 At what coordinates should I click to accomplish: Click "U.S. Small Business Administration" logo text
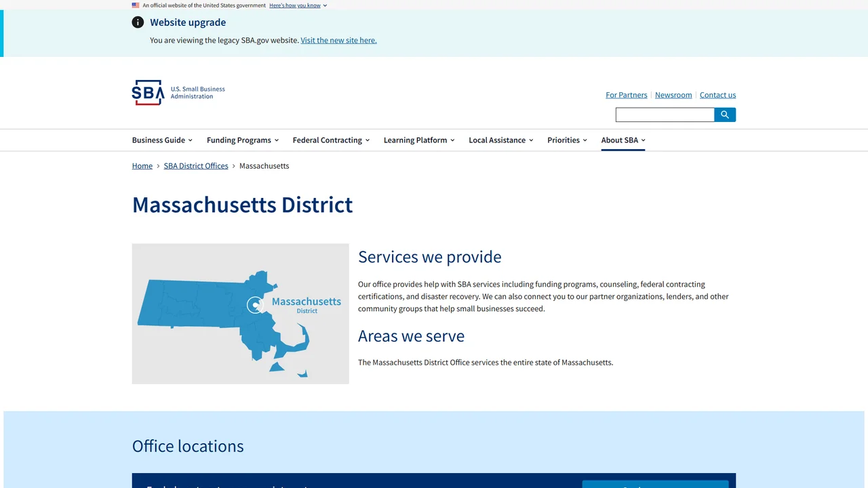click(x=198, y=93)
